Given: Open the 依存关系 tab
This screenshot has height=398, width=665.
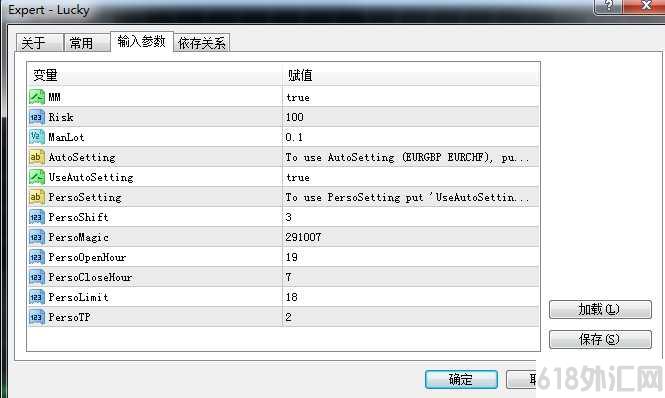Looking at the screenshot, I should [202, 43].
